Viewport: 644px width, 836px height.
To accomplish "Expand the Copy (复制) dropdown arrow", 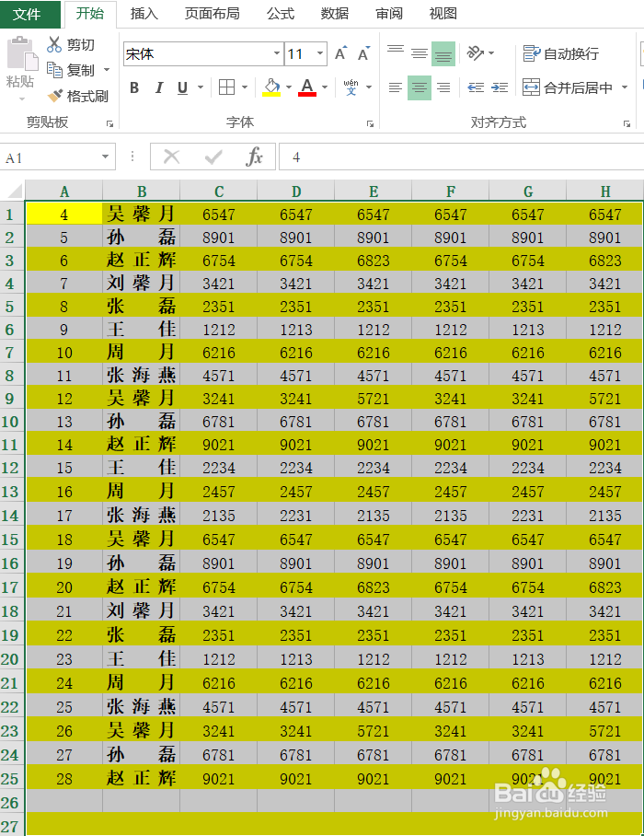I will (x=107, y=70).
